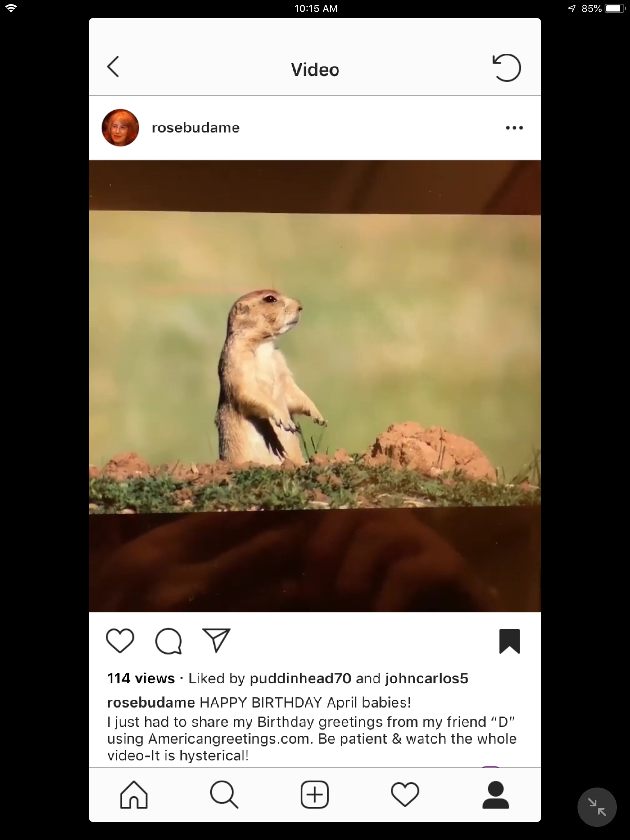
Task: Open the Profile person tab
Action: (x=495, y=794)
